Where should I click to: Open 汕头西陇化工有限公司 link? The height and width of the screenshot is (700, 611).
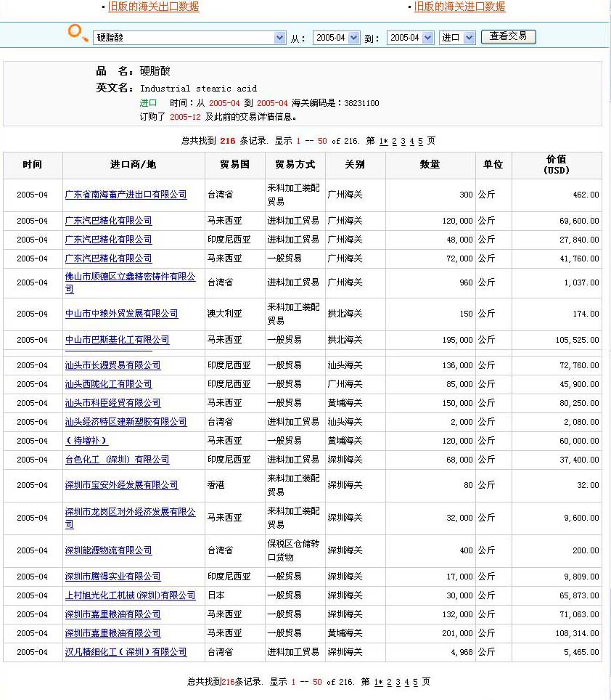[x=108, y=384]
